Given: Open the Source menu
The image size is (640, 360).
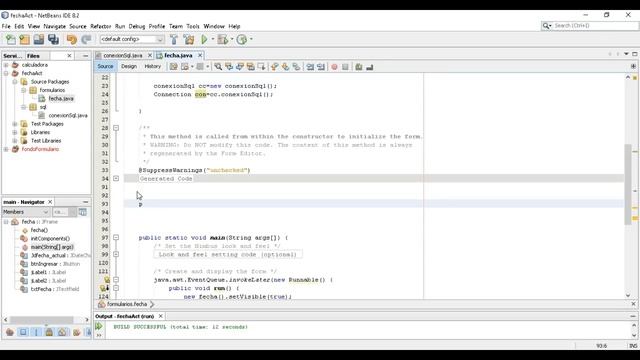Looking at the screenshot, I should pos(78,26).
